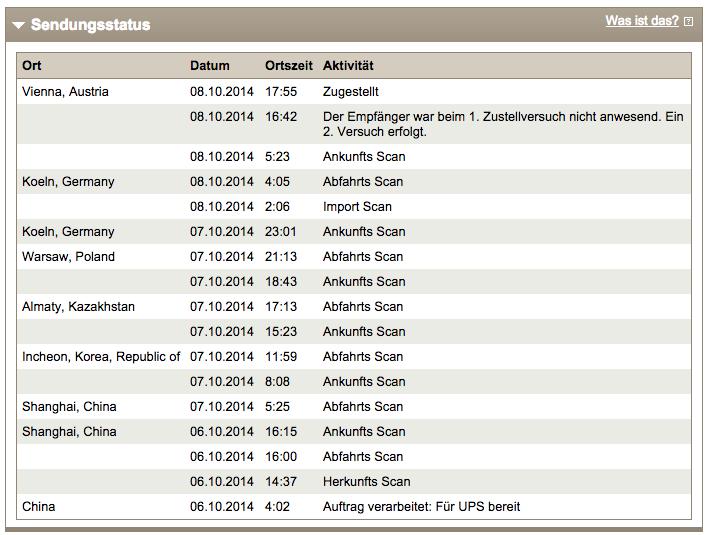Select the Import Scan activity row

point(357,207)
